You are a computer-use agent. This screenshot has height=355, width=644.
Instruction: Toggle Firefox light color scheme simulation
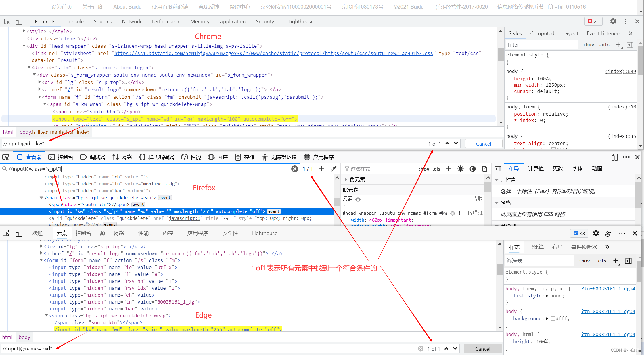[460, 169]
